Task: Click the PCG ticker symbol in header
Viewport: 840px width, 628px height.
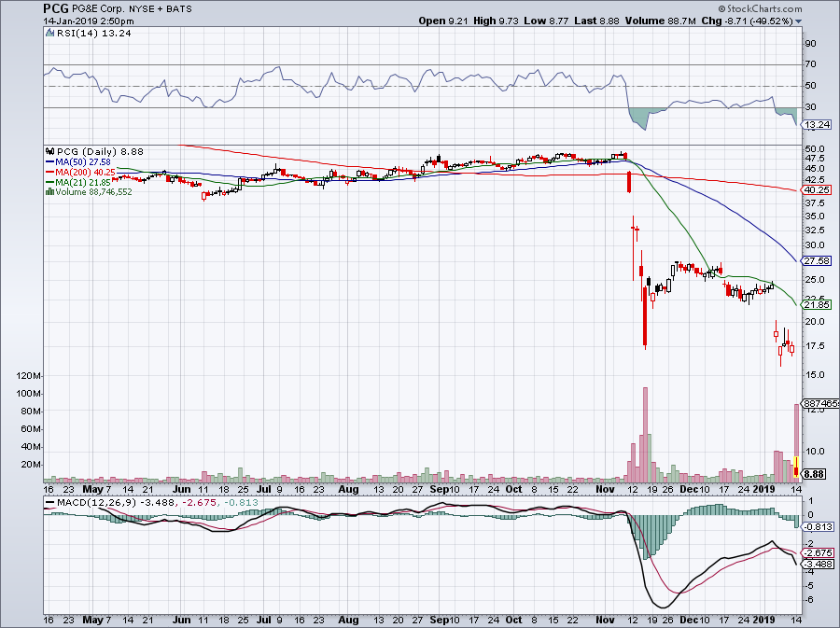Action: click(56, 8)
